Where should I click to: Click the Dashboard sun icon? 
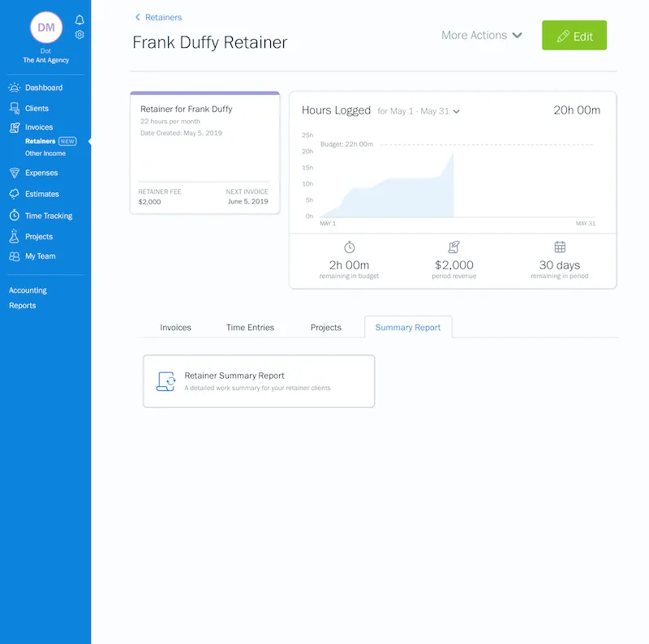15,88
